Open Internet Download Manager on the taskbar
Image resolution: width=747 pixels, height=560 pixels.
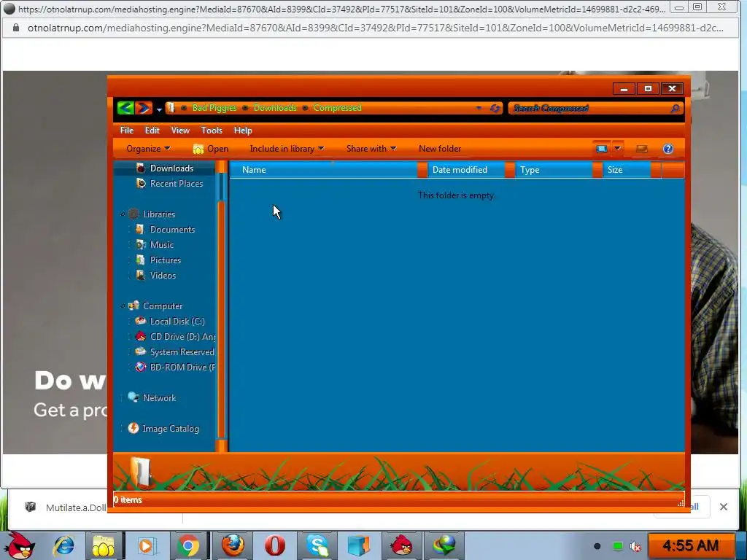(x=444, y=545)
